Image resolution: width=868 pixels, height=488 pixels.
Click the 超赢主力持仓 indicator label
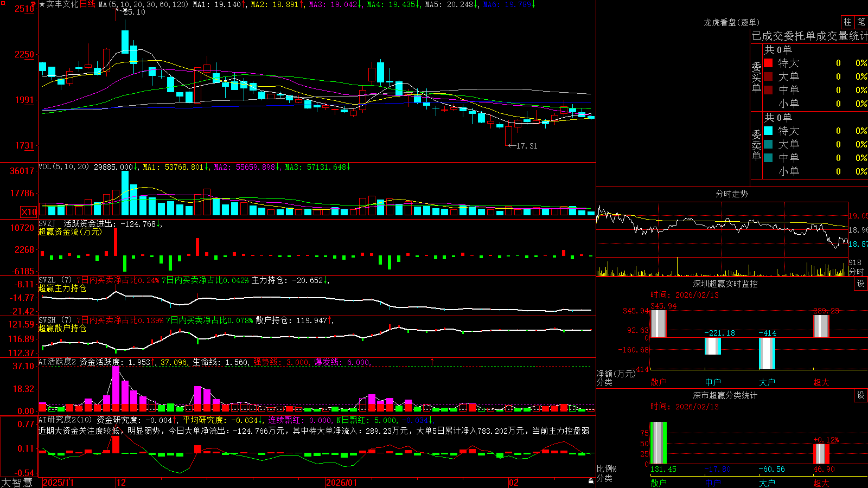[62, 288]
